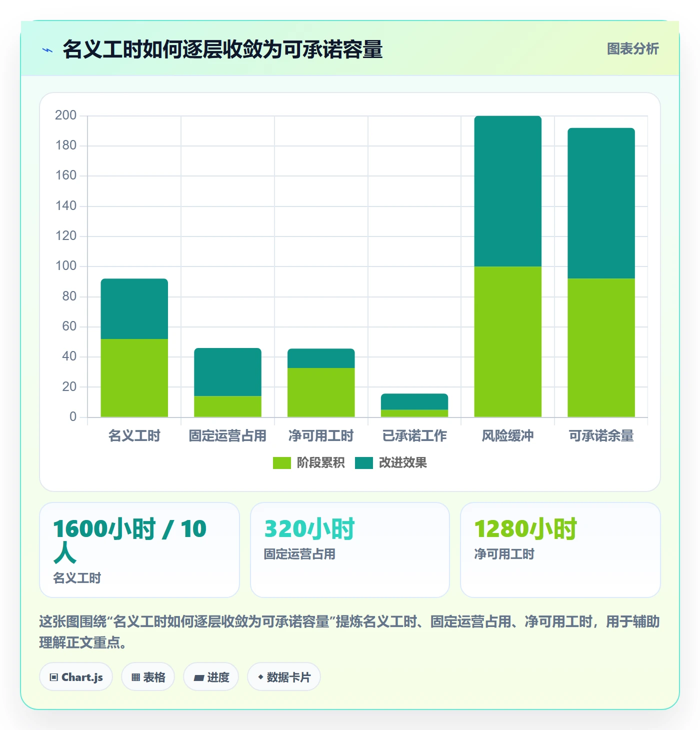Click the 改进效果 legend label
This screenshot has height=730, width=700.
403,463
